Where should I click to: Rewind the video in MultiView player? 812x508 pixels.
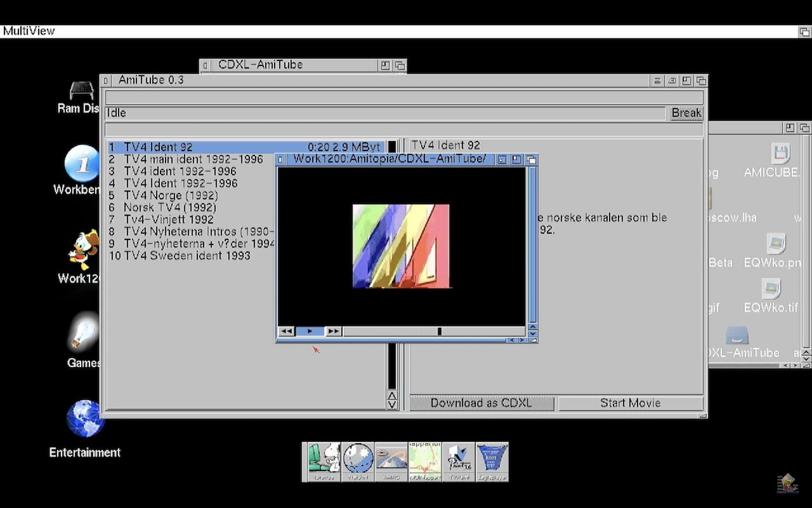pos(287,331)
